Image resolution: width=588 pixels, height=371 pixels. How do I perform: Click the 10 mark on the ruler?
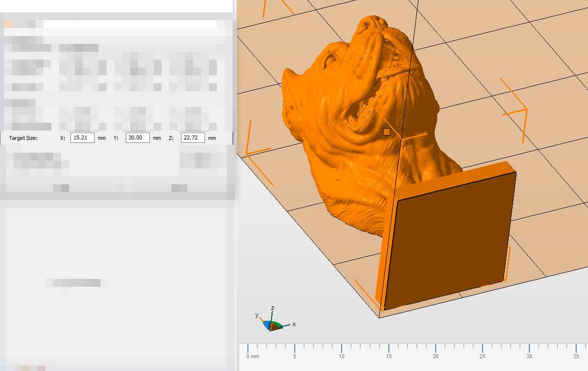coord(342,356)
